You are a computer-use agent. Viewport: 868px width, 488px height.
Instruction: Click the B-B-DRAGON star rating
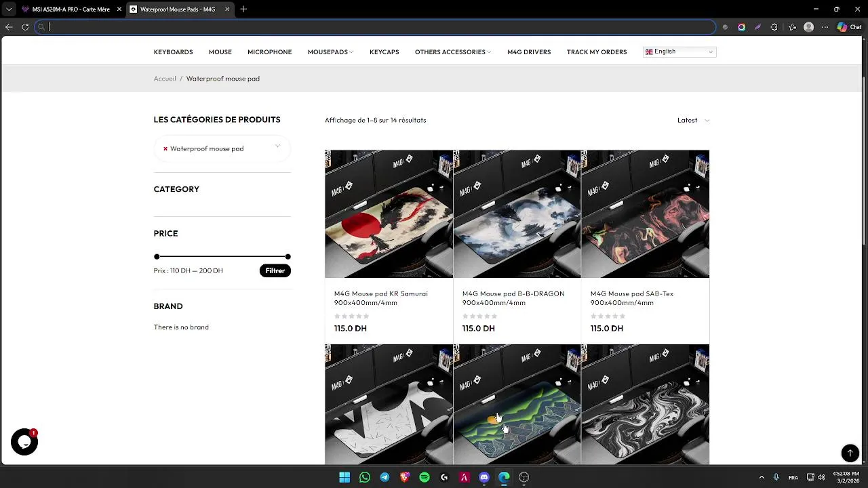tap(479, 317)
